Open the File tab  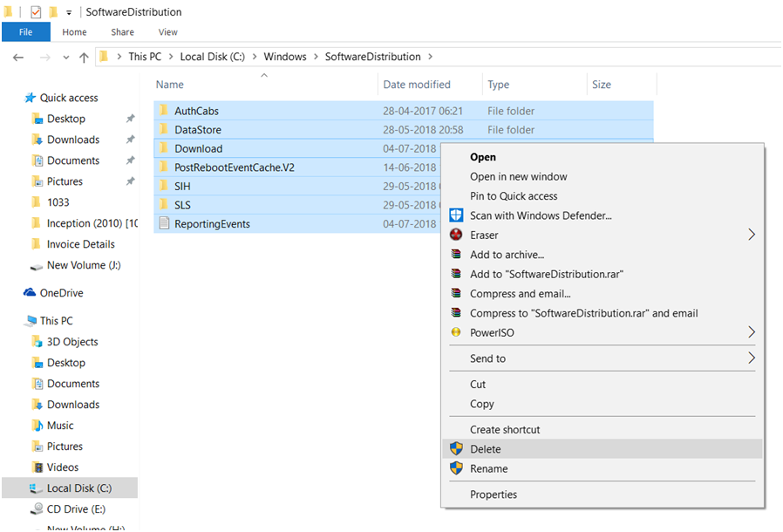[x=26, y=32]
